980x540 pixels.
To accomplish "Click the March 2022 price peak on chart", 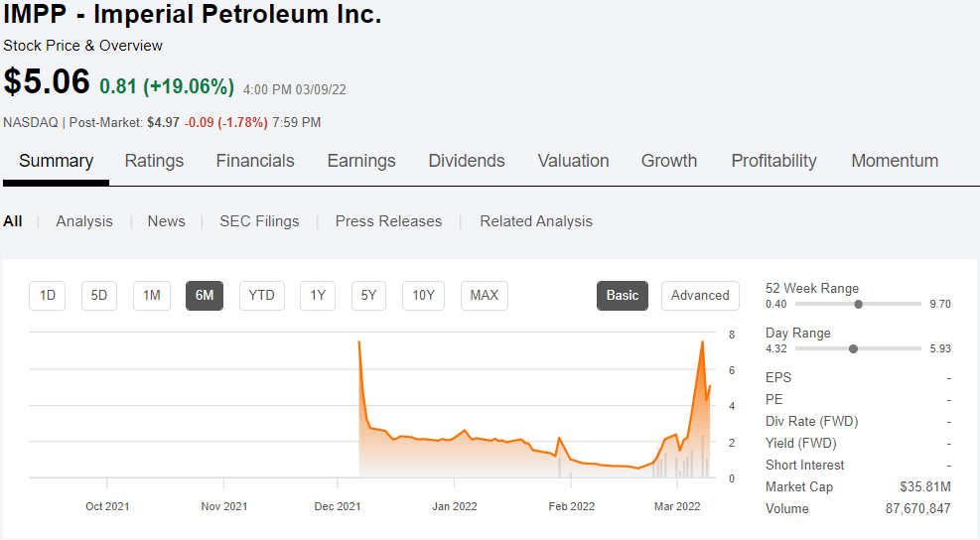I will click(x=703, y=341).
